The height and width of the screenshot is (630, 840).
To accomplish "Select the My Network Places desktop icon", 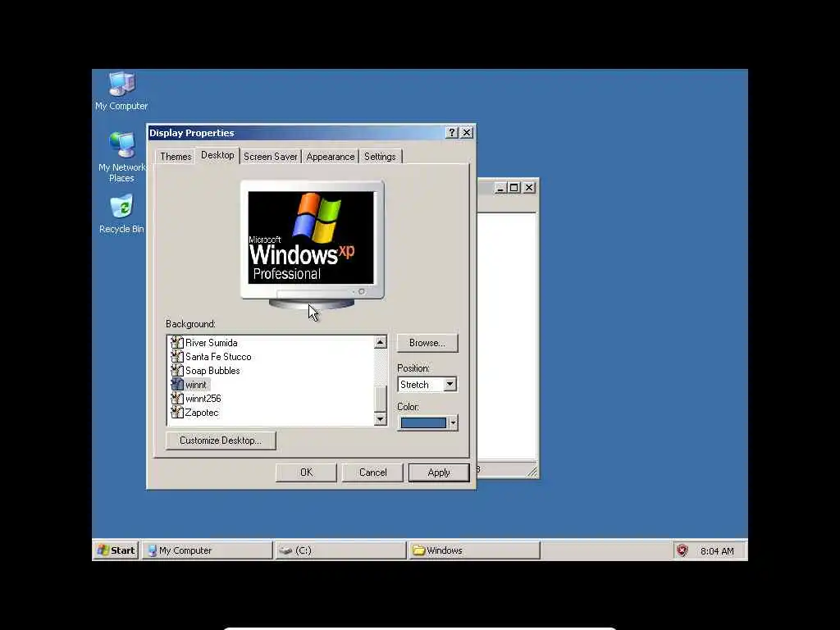I will point(121,157).
